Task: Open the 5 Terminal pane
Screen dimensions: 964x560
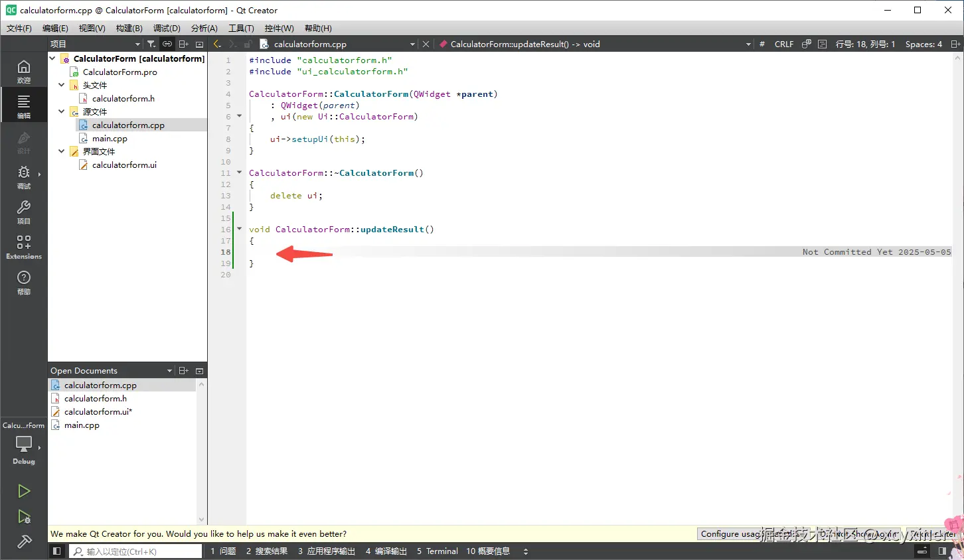Action: click(438, 551)
